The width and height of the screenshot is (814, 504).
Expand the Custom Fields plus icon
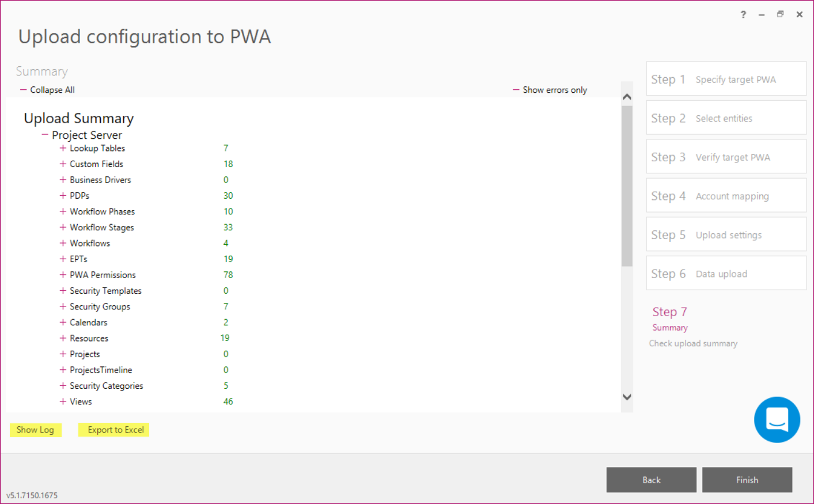point(63,164)
